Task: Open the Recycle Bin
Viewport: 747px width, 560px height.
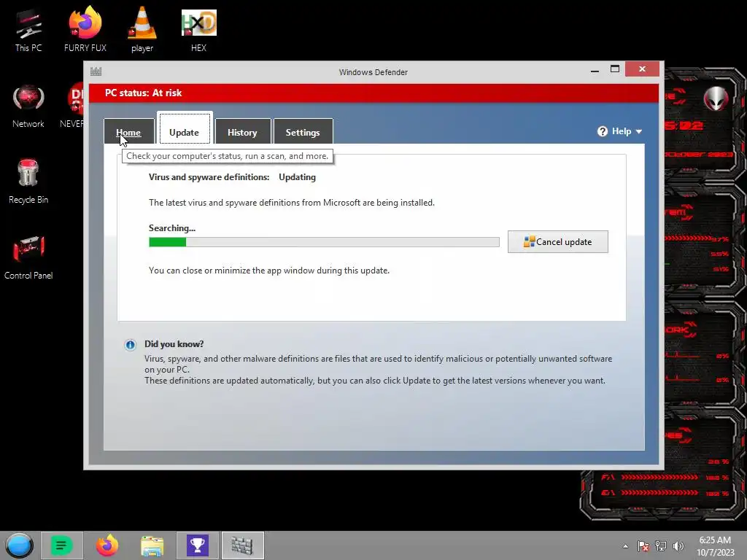Action: click(x=28, y=182)
